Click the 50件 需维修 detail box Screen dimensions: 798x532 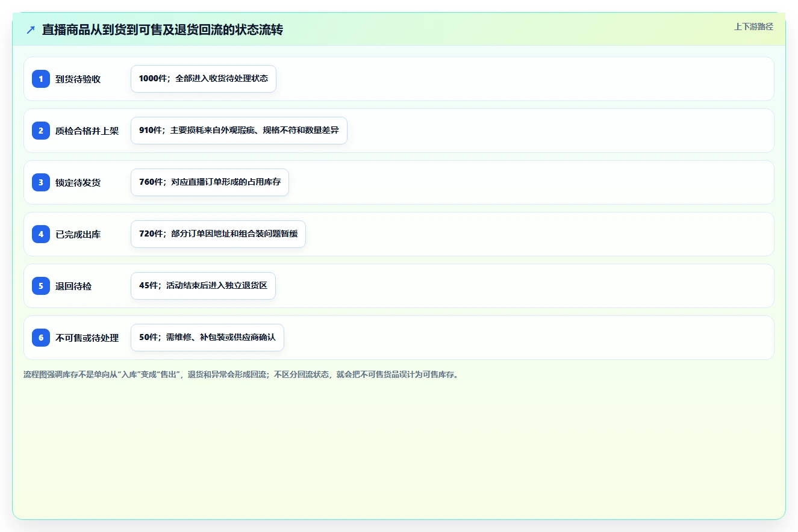pyautogui.click(x=207, y=338)
